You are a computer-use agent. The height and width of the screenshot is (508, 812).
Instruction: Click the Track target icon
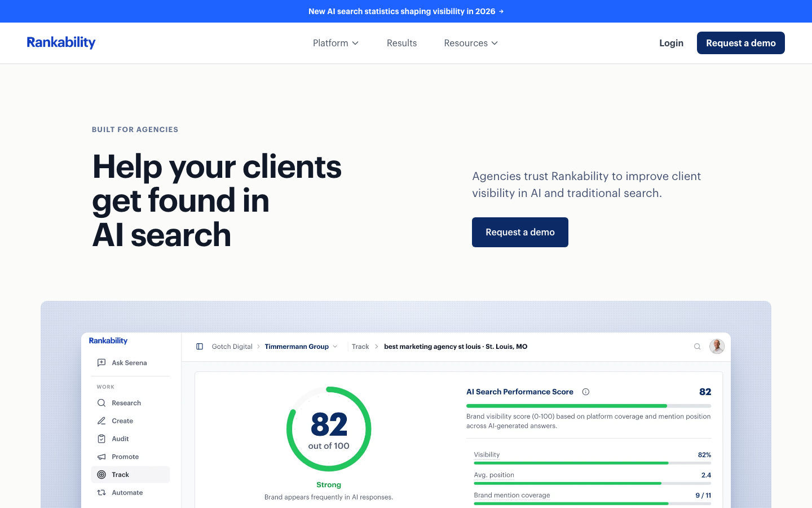[x=101, y=475]
